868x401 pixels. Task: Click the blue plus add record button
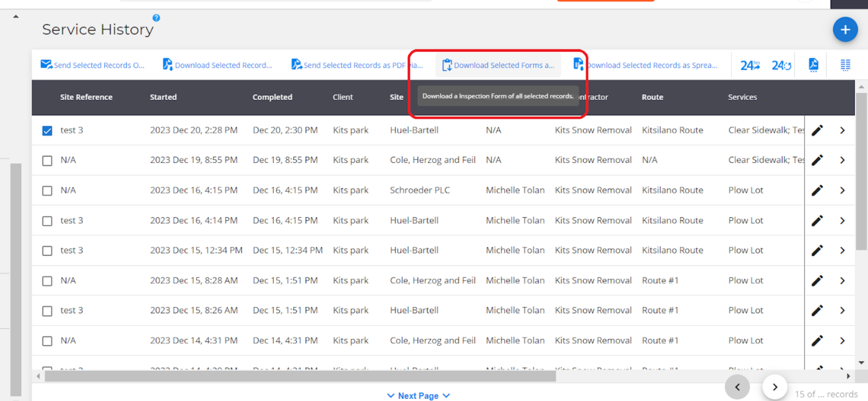coord(845,30)
